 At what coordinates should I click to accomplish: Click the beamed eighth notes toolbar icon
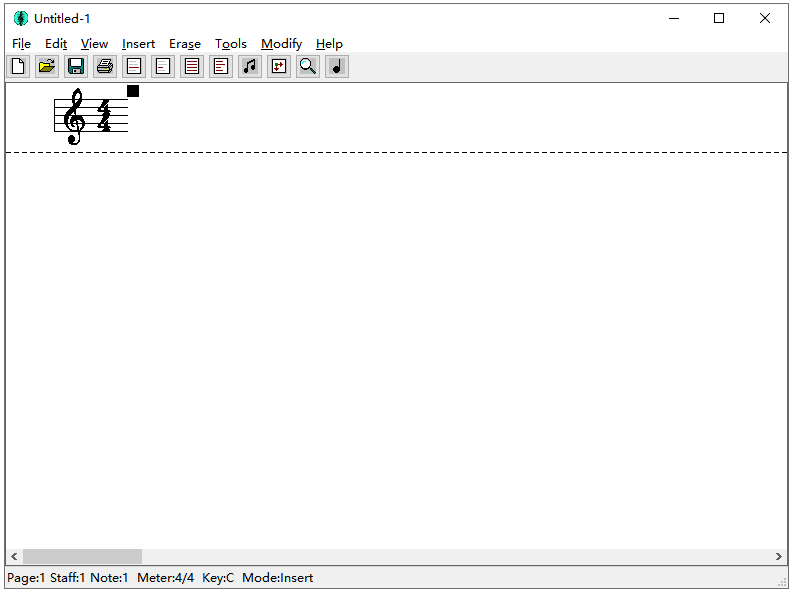pyautogui.click(x=250, y=67)
